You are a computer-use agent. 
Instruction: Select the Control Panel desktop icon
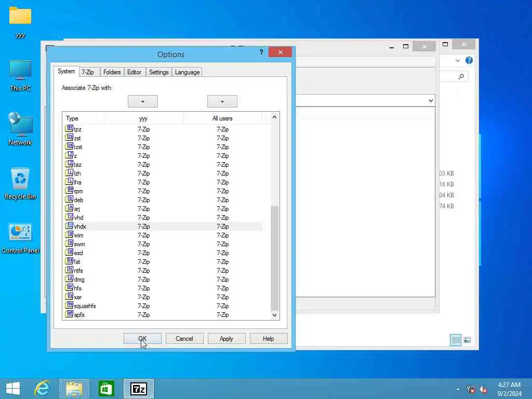click(x=20, y=238)
